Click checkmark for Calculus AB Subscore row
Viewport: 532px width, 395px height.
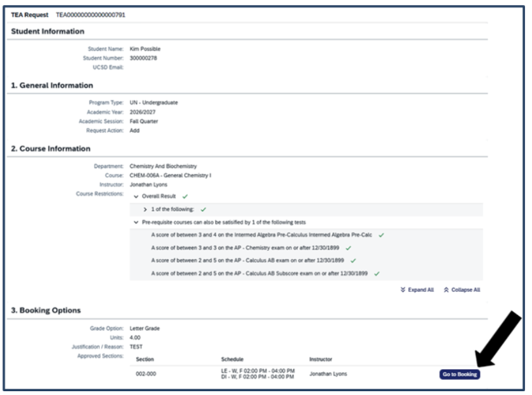pyautogui.click(x=376, y=273)
